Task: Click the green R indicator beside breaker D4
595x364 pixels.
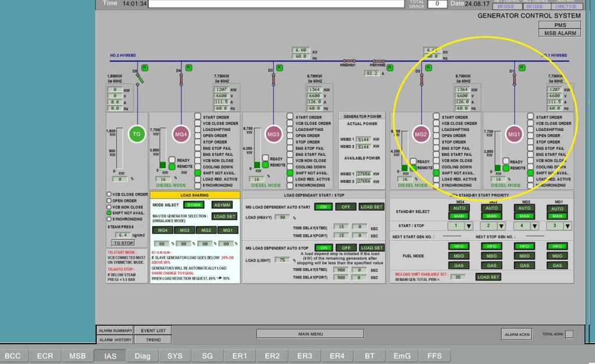Action: coord(188,67)
